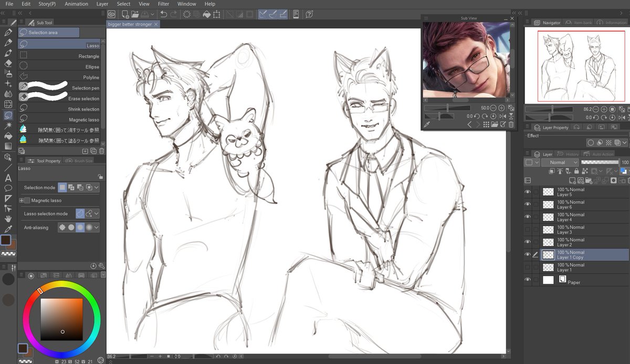The height and width of the screenshot is (364, 630).
Task: Select the Text tool
Action: click(8, 178)
